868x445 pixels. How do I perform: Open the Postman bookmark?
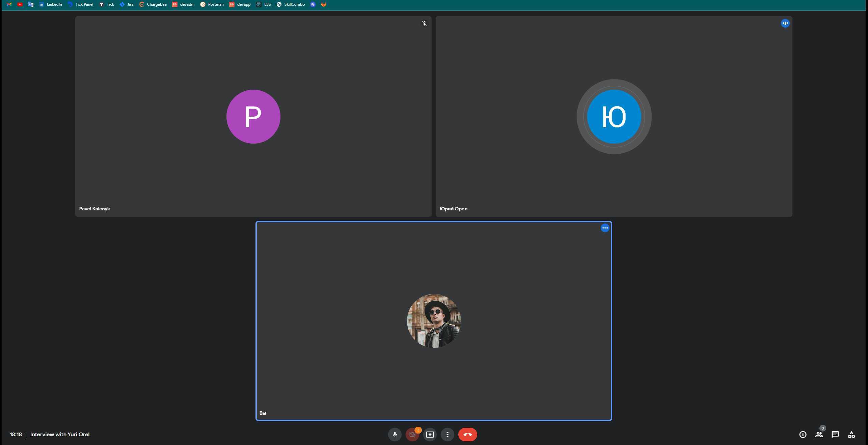pyautogui.click(x=212, y=4)
